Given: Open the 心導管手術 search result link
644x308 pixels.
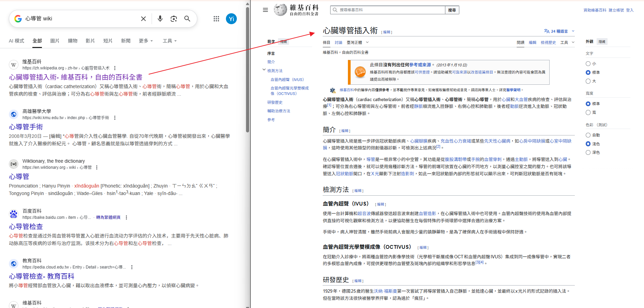Looking at the screenshot, I should (26, 127).
